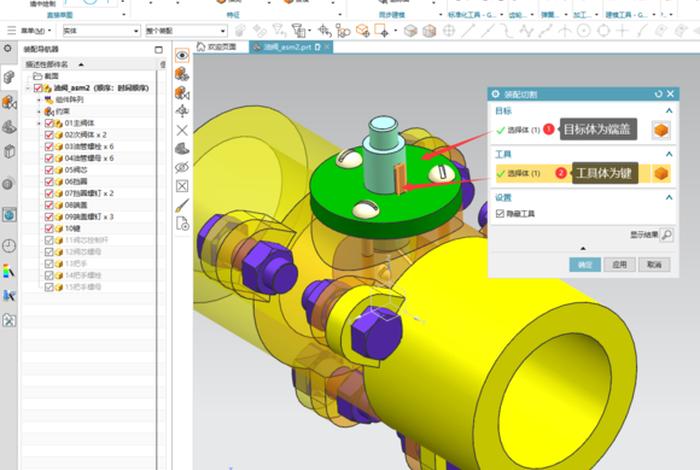
Task: Click the orange cube icon in 目标 row
Action: [660, 130]
